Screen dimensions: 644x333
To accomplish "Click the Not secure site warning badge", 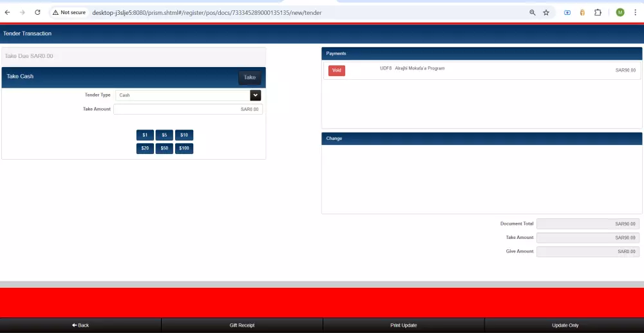I will pyautogui.click(x=69, y=12).
